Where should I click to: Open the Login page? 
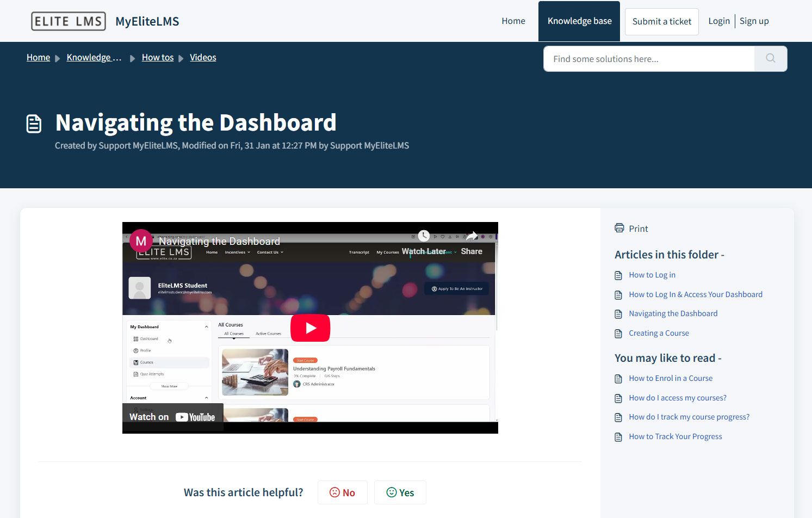pos(718,21)
